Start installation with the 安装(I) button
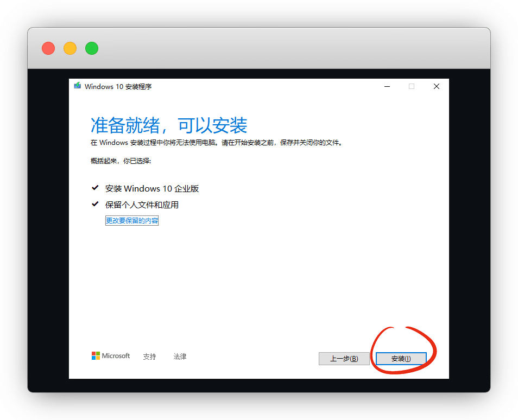 coord(401,359)
